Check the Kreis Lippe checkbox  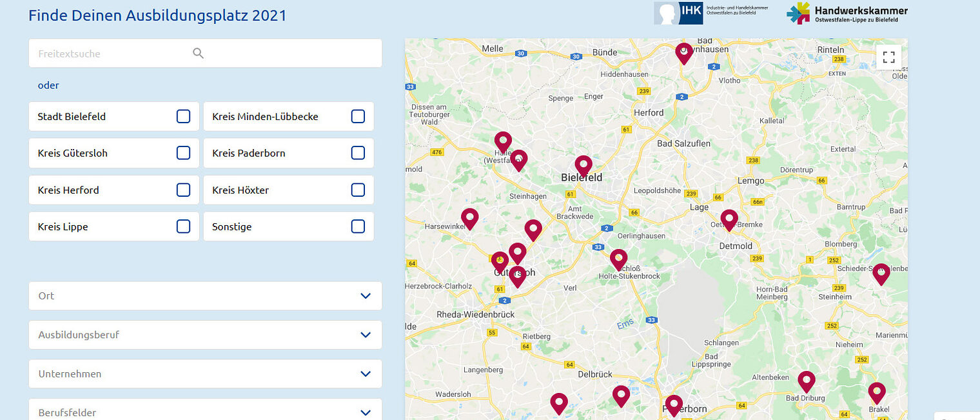[x=183, y=226]
